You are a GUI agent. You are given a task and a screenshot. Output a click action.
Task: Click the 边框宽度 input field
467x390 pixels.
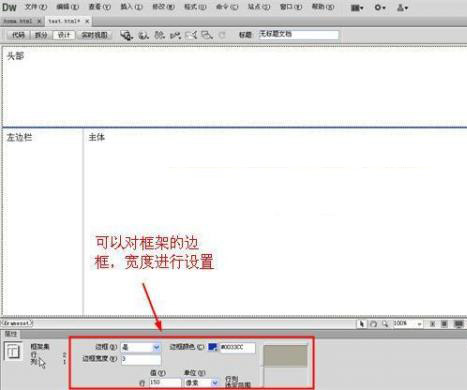141,359
